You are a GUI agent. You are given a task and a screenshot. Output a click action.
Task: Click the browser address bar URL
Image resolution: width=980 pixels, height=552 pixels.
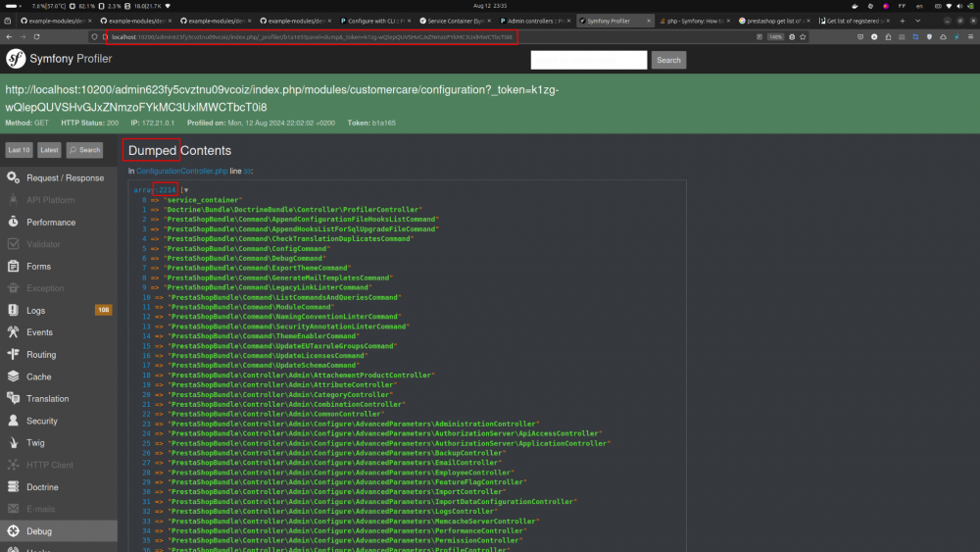click(312, 37)
